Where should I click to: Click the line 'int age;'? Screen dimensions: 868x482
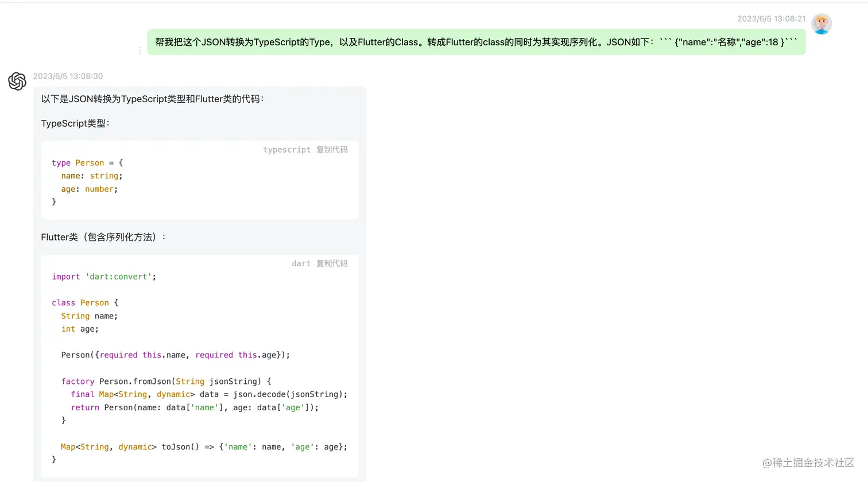pyautogui.click(x=80, y=329)
